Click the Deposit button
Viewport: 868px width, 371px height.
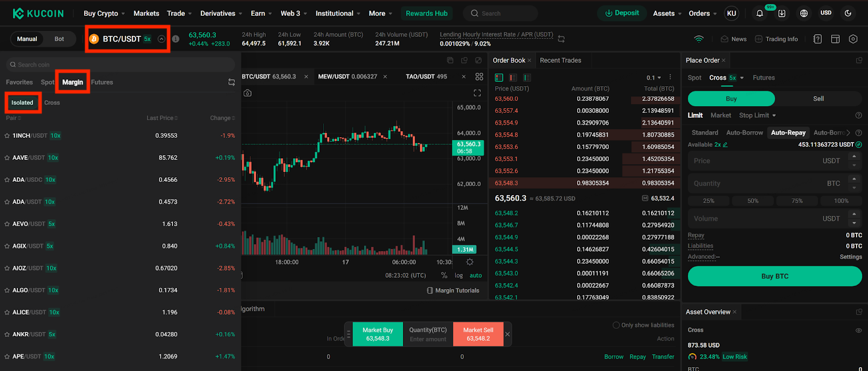[622, 13]
